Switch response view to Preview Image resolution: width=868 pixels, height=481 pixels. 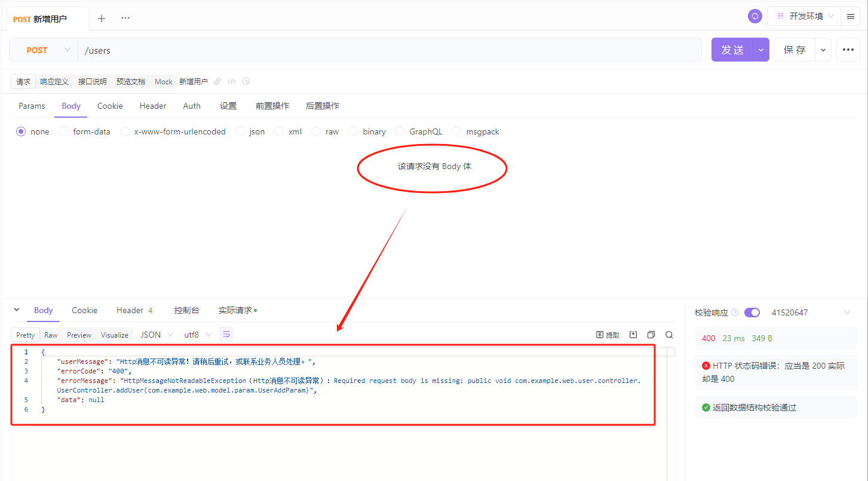[79, 335]
